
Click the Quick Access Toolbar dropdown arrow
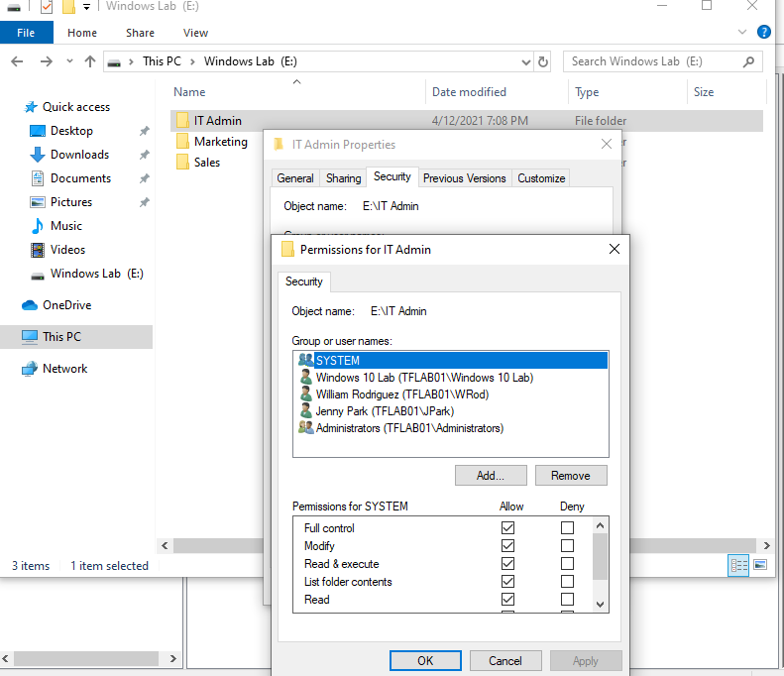pyautogui.click(x=86, y=7)
